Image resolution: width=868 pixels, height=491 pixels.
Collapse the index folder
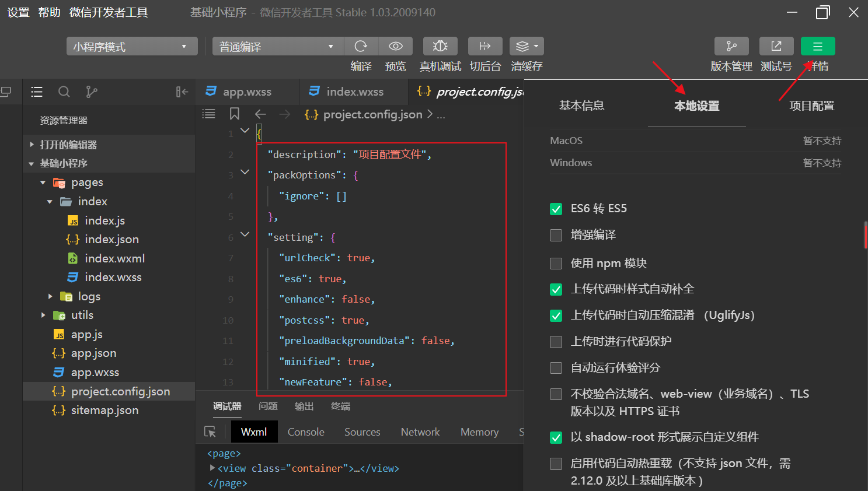point(50,202)
